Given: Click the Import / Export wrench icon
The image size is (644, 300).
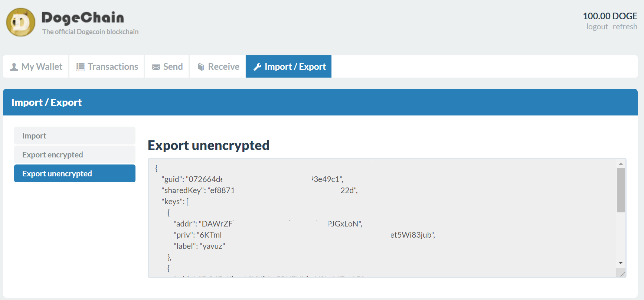Looking at the screenshot, I should click(257, 67).
